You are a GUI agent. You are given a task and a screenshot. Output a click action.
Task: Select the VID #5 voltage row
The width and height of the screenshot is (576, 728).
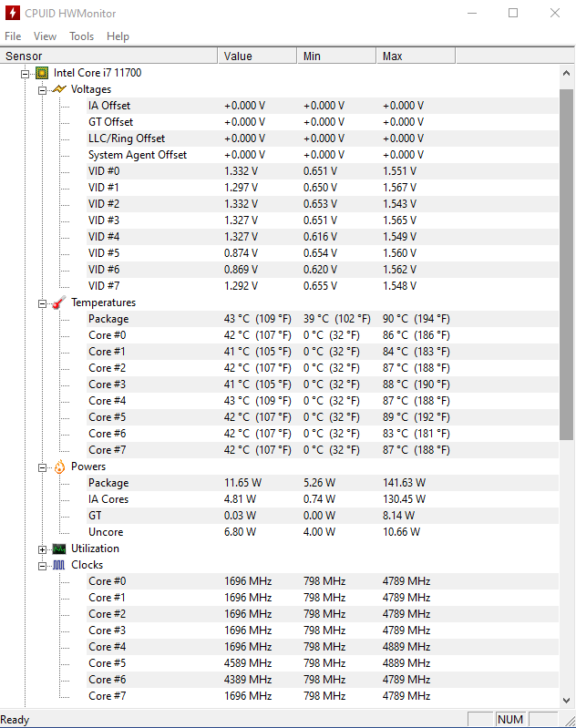(x=104, y=253)
